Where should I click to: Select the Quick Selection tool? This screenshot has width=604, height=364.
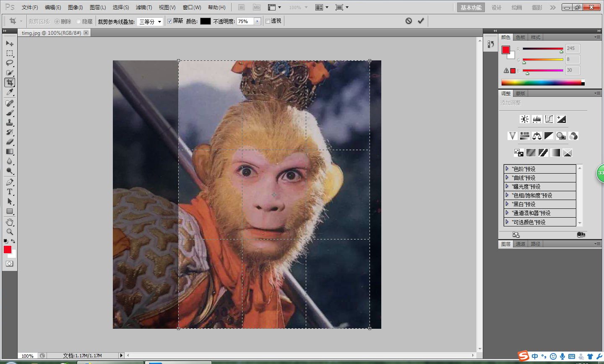click(10, 73)
